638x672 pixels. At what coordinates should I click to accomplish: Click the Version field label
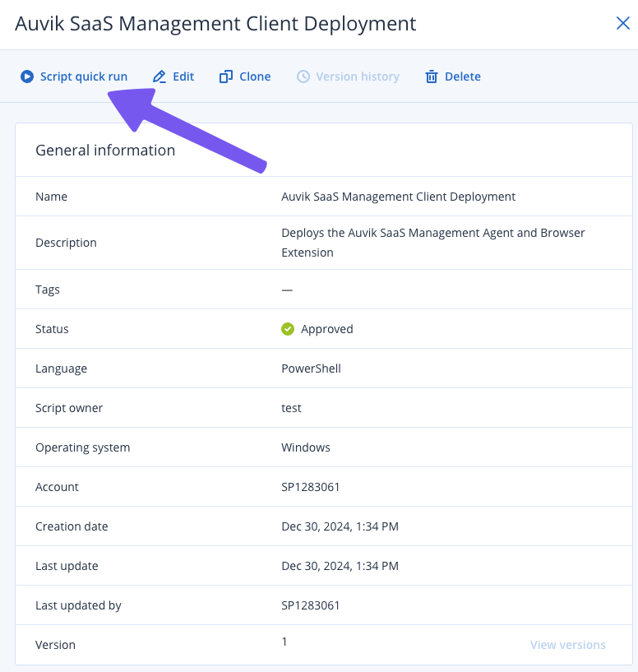point(55,645)
